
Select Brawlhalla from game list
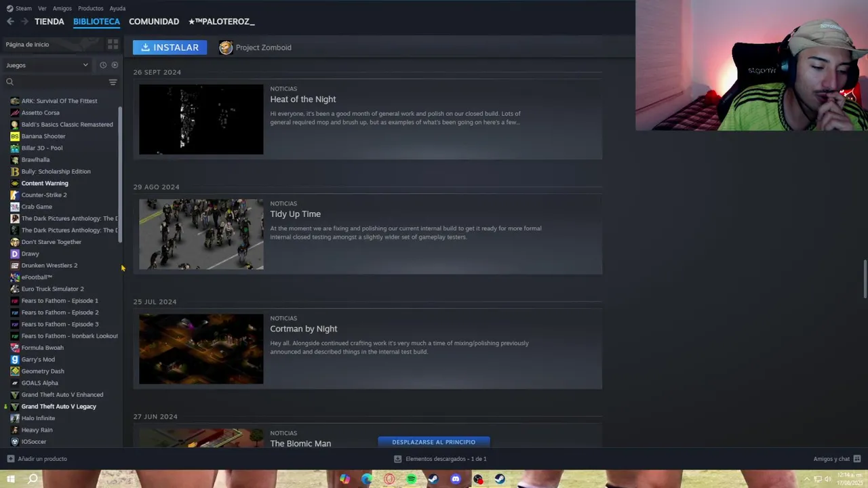tap(35, 160)
